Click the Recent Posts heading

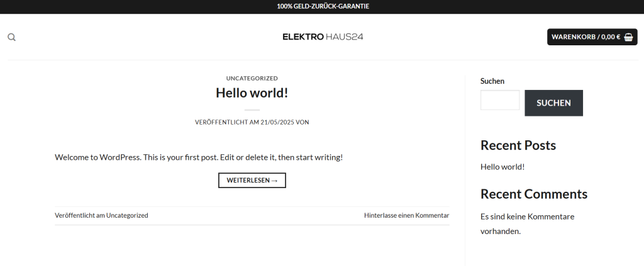(x=518, y=145)
